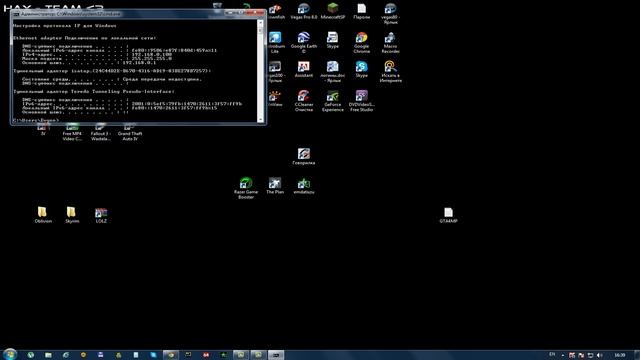The image size is (640, 360).
Task: Open the Google Earth desktop shortcut
Action: [304, 42]
